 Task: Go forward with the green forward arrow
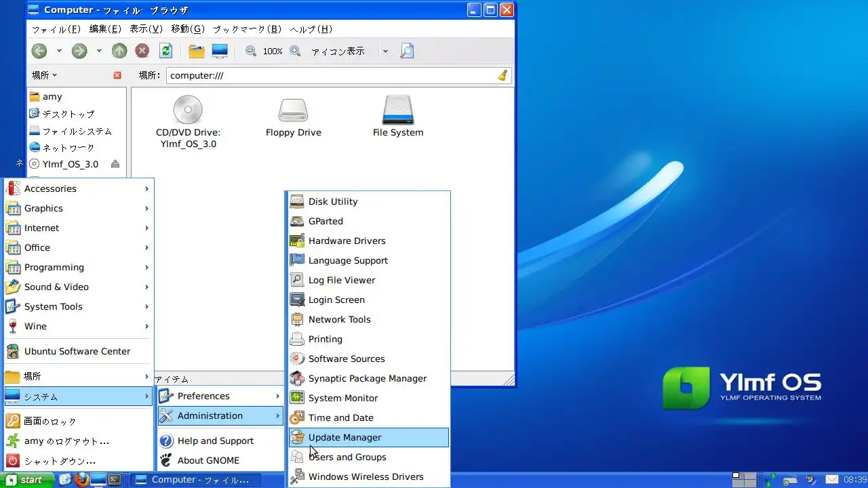coord(79,51)
